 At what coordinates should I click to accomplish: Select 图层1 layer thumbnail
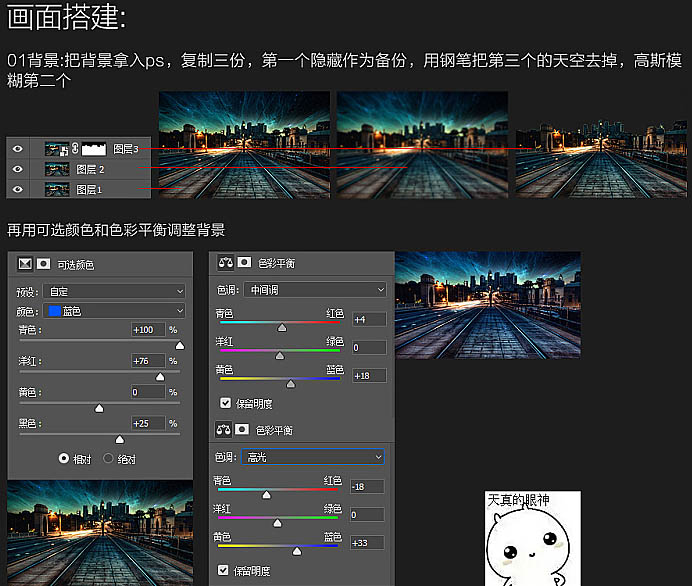[57, 189]
